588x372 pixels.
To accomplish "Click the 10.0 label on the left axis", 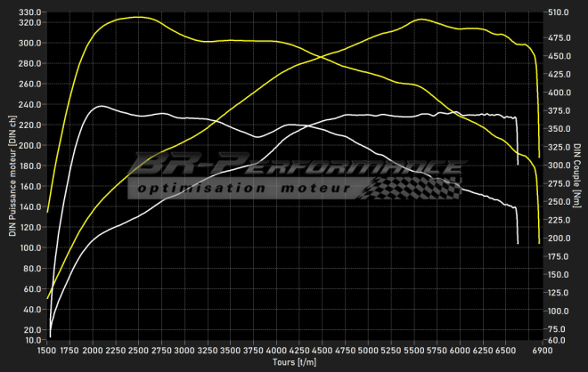I will coord(32,339).
